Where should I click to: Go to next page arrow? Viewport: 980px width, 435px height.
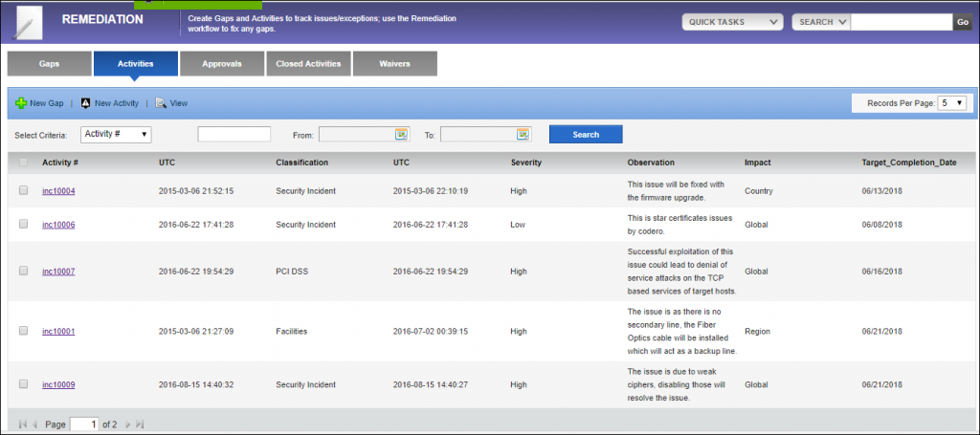pos(126,424)
